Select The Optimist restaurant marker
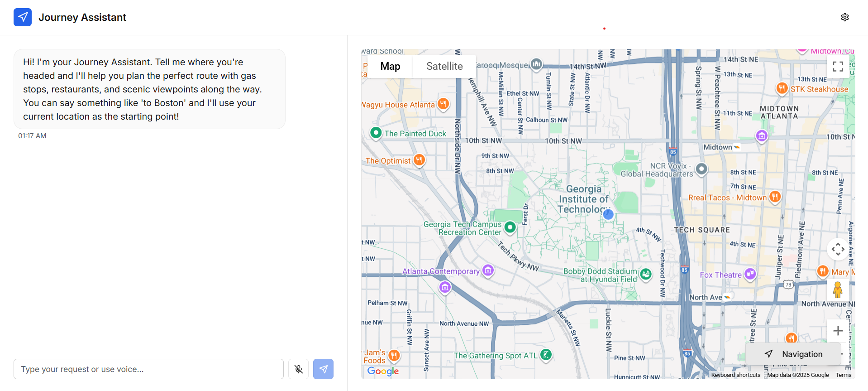The width and height of the screenshot is (868, 391). click(x=419, y=159)
